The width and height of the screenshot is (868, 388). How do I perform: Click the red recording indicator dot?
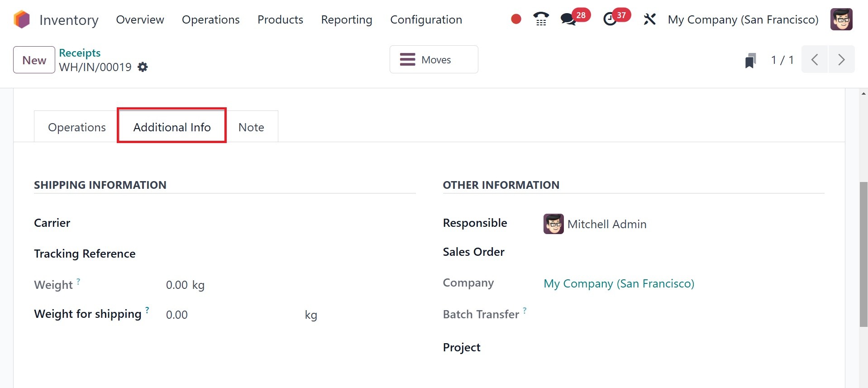pyautogui.click(x=516, y=19)
